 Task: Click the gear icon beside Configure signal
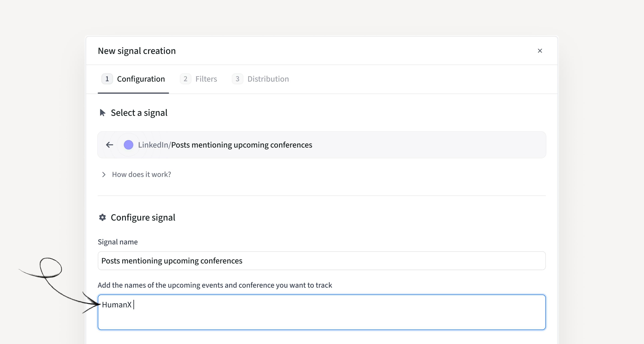pyautogui.click(x=102, y=217)
